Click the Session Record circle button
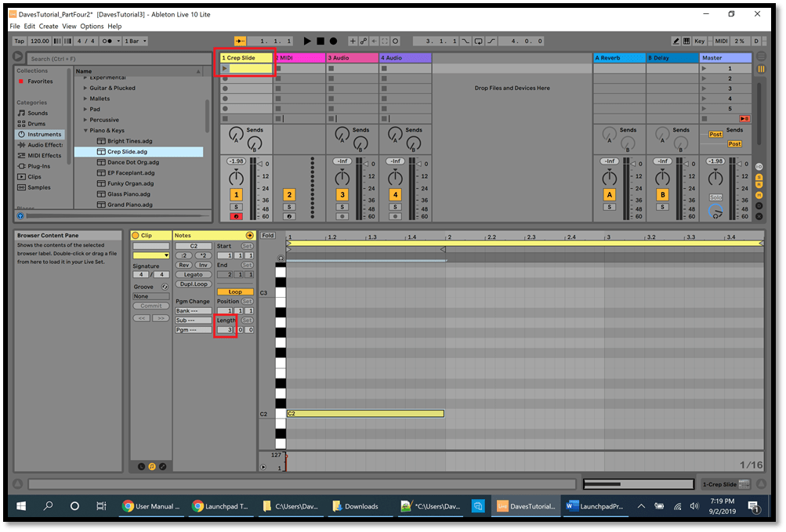This screenshot has width=786, height=532. tap(395, 41)
